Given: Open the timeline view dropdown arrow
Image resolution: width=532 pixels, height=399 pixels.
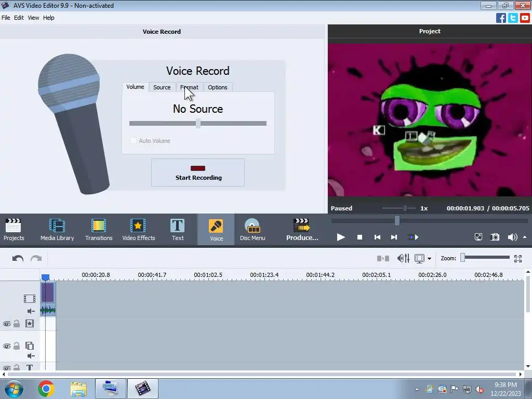Looking at the screenshot, I should click(429, 259).
